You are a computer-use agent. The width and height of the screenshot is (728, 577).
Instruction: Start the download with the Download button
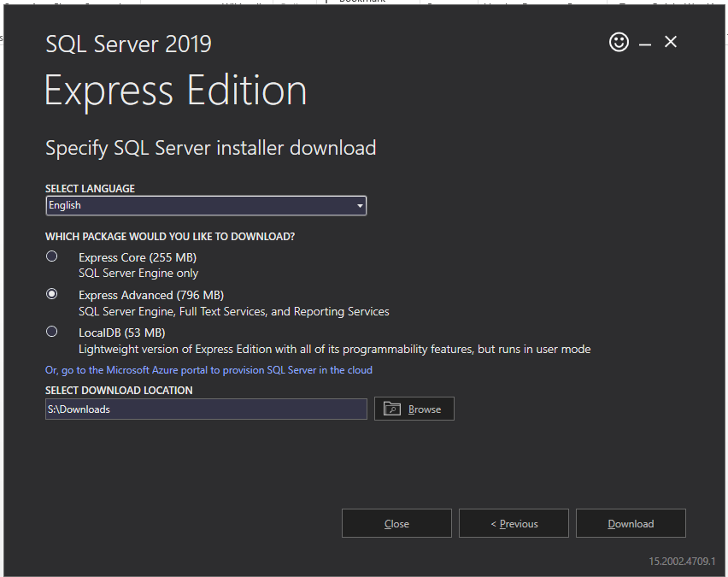631,524
